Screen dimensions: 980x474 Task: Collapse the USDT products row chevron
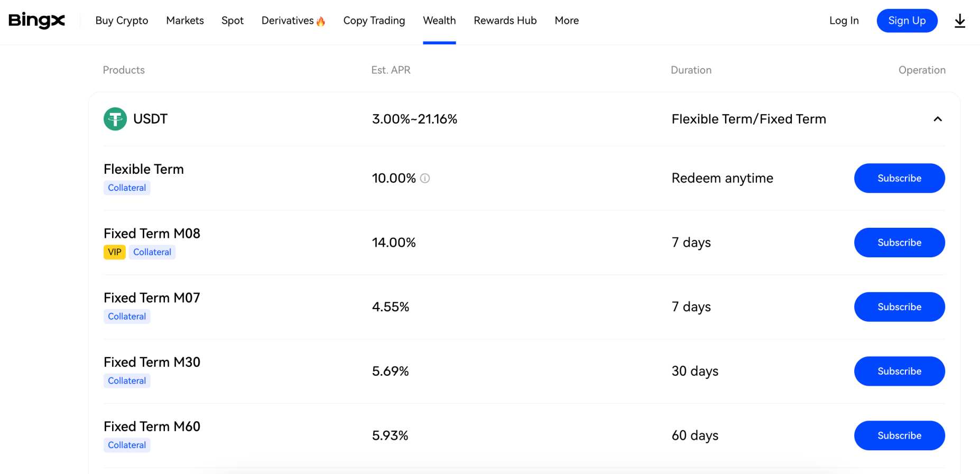[938, 119]
